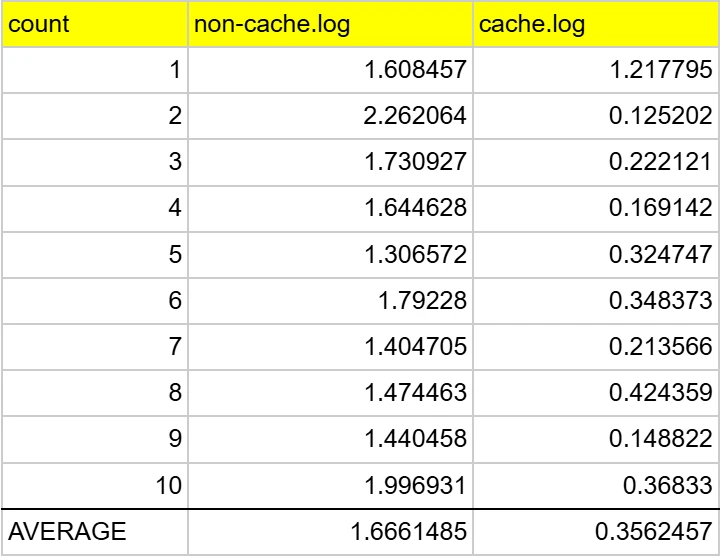Screen dimensions: 720x556
Task: Click the cell containing 1.306572
Action: pos(330,255)
